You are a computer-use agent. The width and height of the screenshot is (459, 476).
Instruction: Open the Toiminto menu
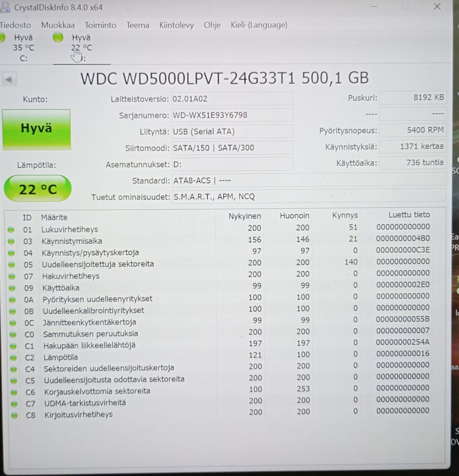[x=100, y=25]
